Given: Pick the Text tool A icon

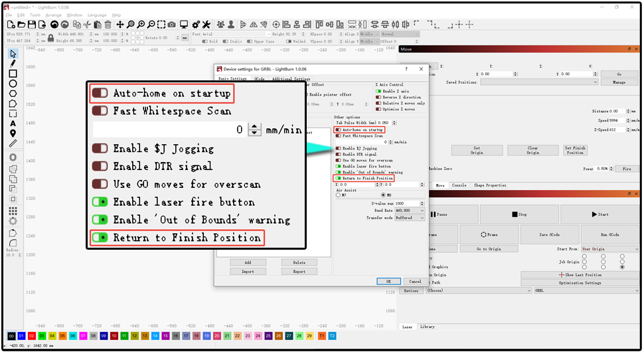Looking at the screenshot, I should click(x=13, y=123).
